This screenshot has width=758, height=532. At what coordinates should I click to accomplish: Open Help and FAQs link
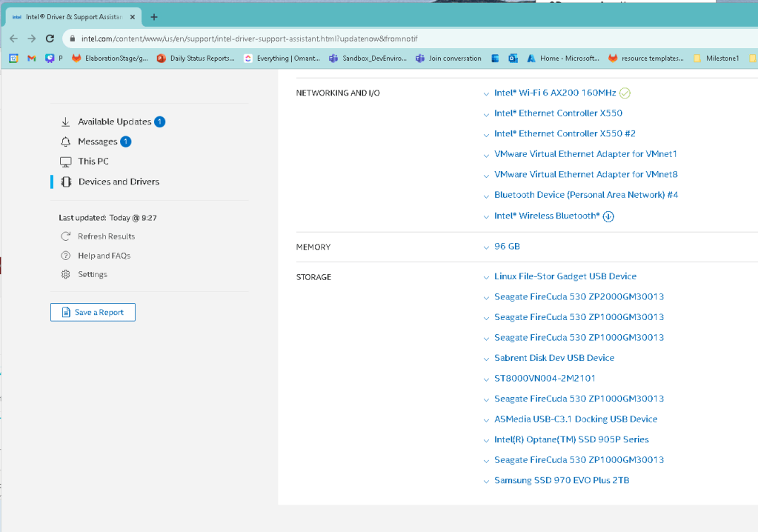104,256
